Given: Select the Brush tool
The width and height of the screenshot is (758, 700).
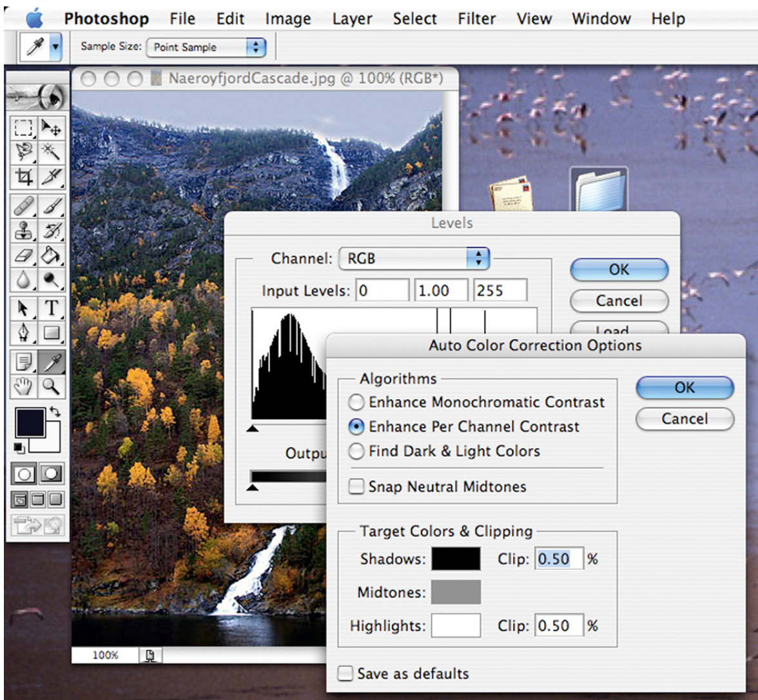Looking at the screenshot, I should pyautogui.click(x=51, y=206).
